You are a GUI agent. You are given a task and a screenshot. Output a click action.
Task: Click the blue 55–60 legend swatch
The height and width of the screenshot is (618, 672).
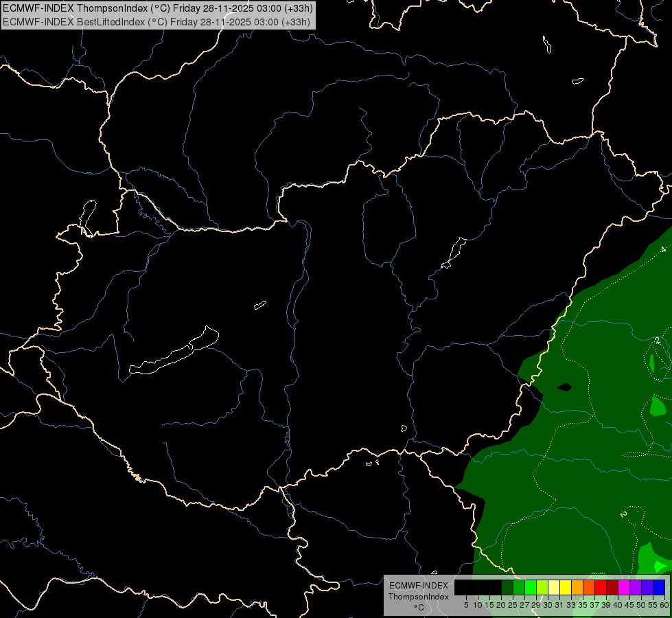659,588
